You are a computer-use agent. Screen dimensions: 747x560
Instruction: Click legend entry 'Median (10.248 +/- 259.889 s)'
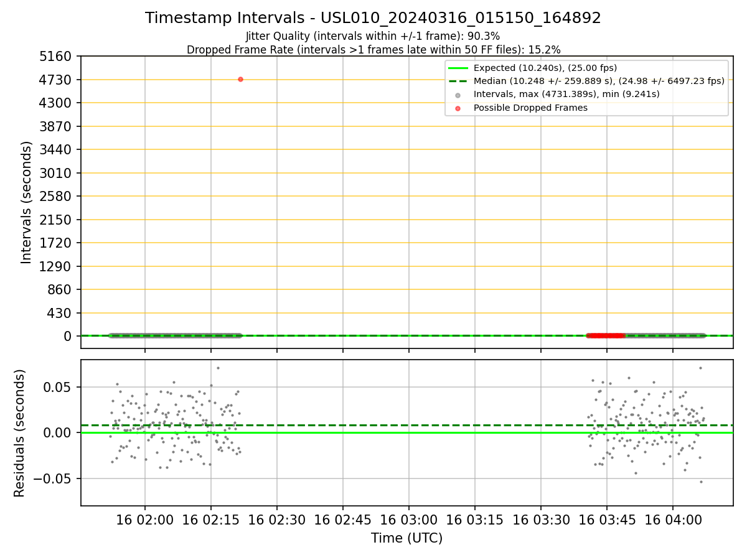coord(599,81)
